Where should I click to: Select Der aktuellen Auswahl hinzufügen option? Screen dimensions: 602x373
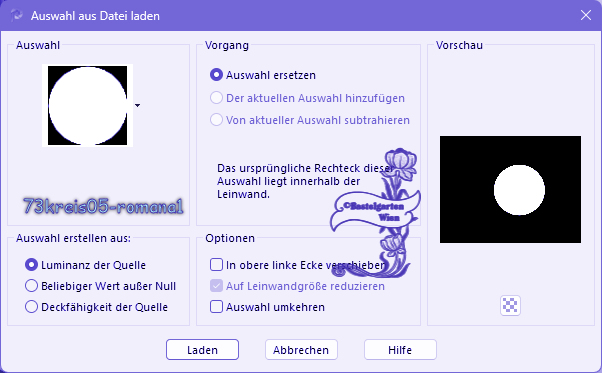(x=216, y=98)
